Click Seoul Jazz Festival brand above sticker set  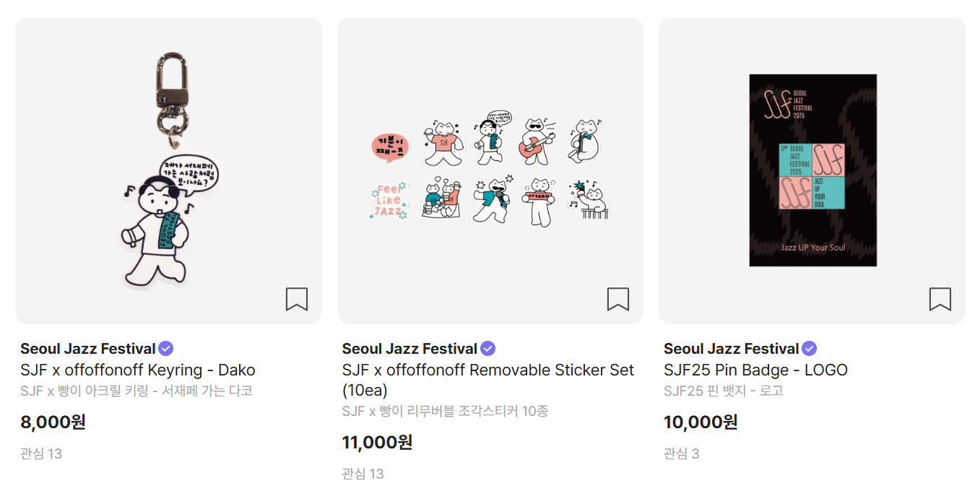point(409,349)
